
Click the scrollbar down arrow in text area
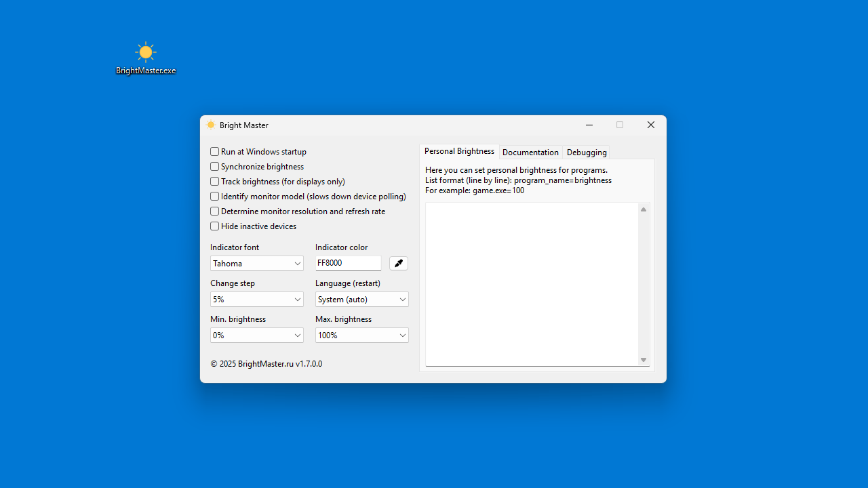644,360
